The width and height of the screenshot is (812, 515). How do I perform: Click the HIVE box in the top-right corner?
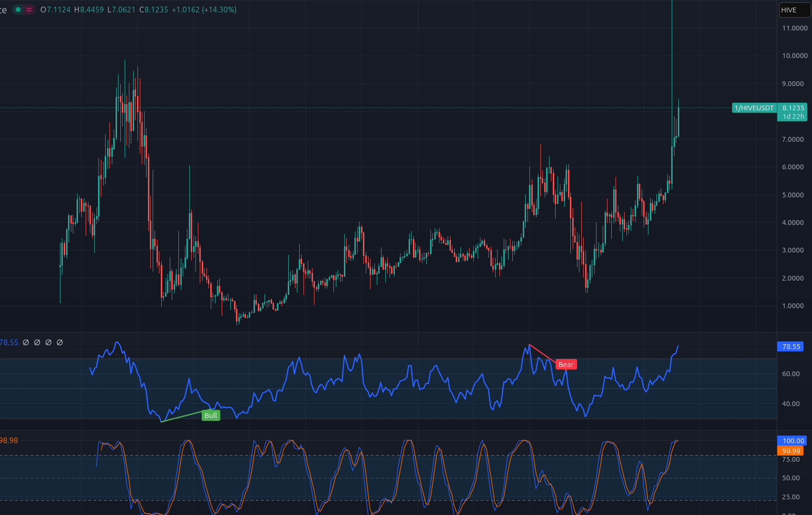tap(794, 10)
